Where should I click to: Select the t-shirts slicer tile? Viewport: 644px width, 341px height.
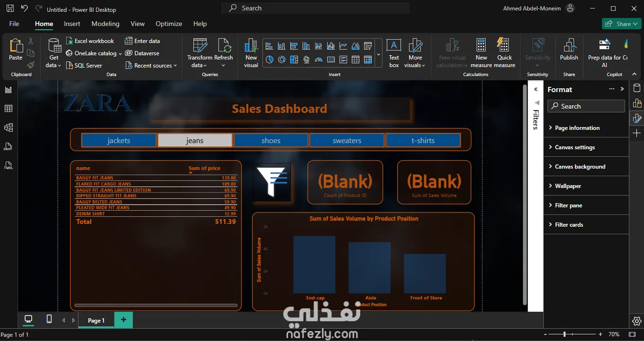[423, 140]
